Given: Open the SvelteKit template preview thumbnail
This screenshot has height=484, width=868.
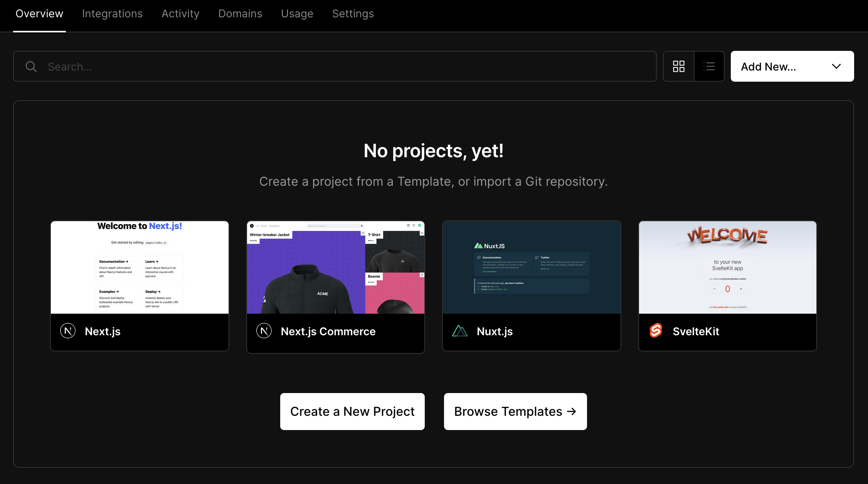Looking at the screenshot, I should [727, 267].
